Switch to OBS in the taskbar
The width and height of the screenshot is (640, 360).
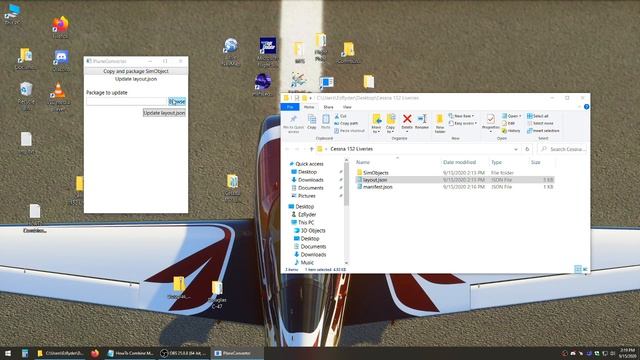184,353
